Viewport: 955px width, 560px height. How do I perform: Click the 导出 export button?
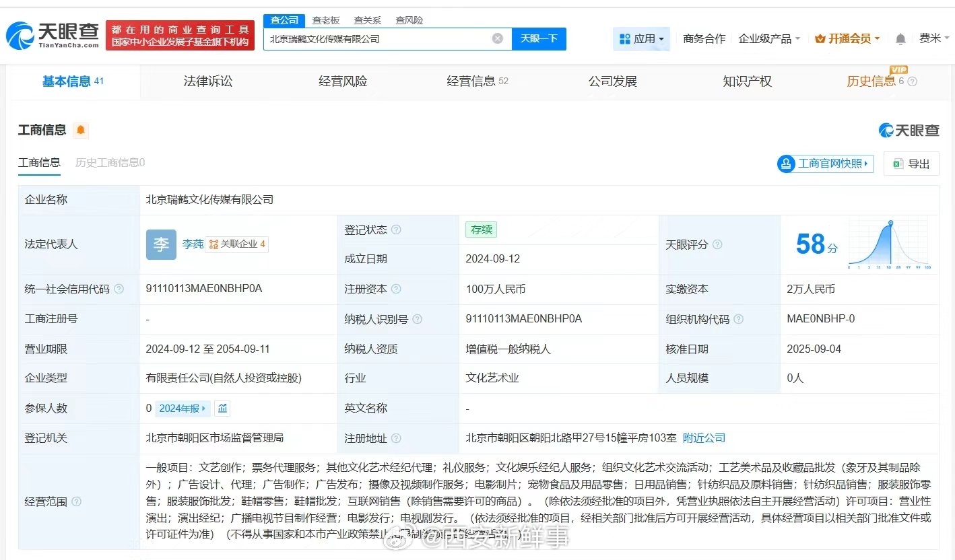911,164
